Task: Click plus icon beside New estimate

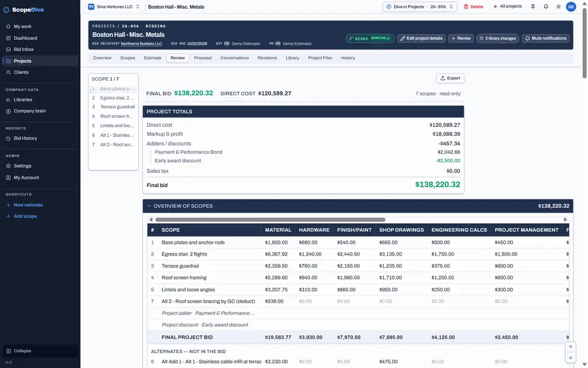Action: [x=8, y=205]
